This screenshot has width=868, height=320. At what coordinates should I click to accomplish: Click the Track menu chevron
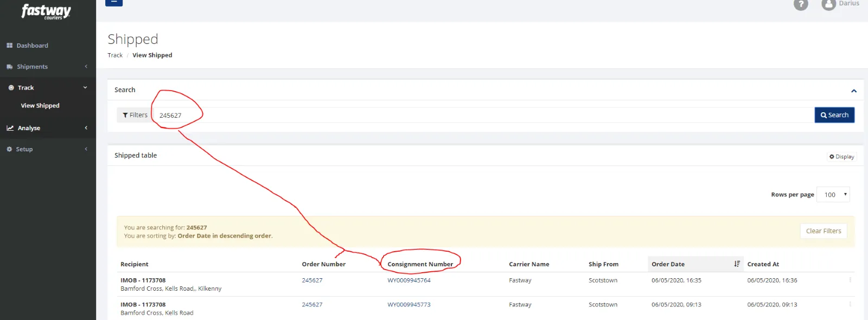tap(85, 88)
